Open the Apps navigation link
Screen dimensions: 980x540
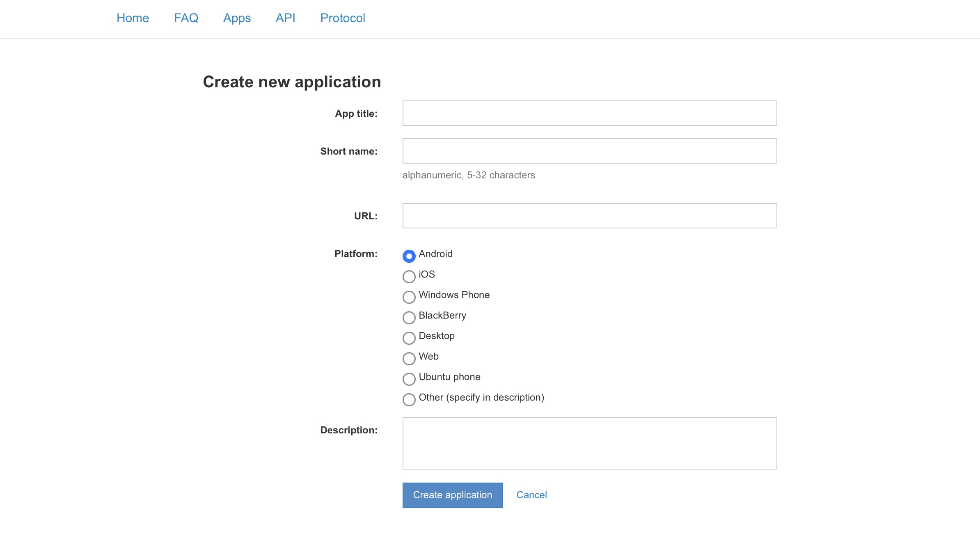coord(237,18)
